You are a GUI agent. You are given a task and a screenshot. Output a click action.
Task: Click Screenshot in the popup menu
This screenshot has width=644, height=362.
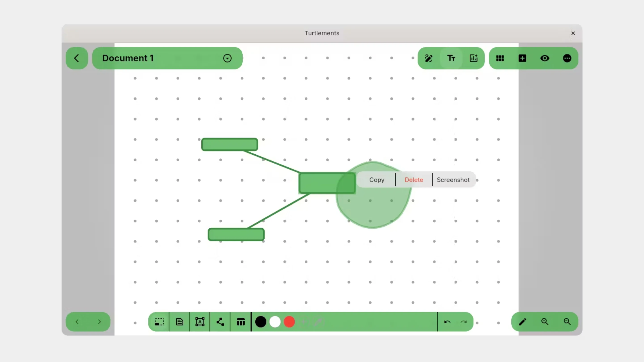453,180
